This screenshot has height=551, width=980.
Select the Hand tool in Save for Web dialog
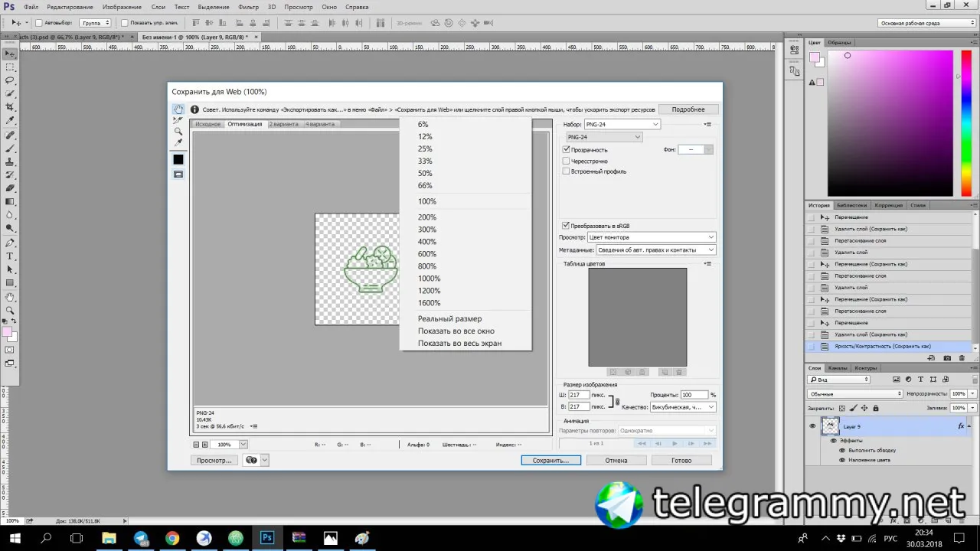178,109
